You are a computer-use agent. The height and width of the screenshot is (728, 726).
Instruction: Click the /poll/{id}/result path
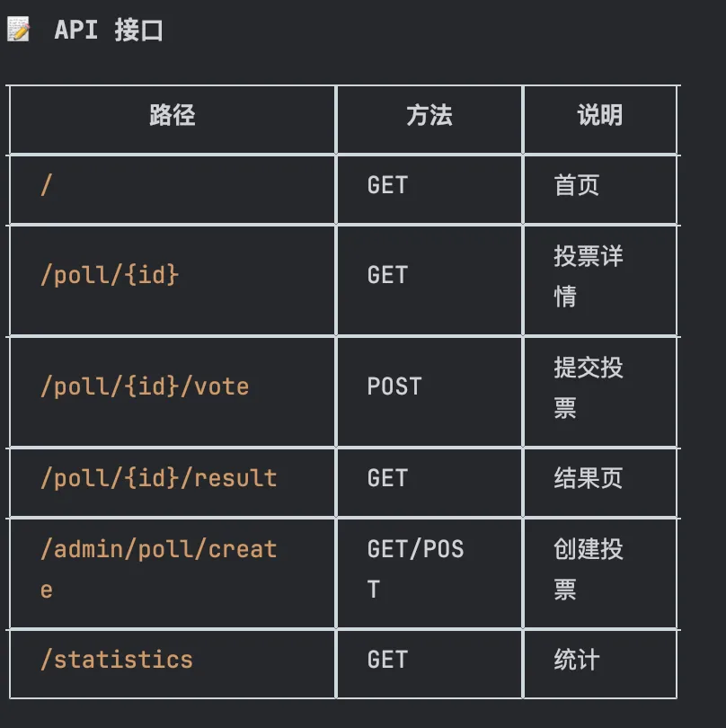pyautogui.click(x=158, y=478)
